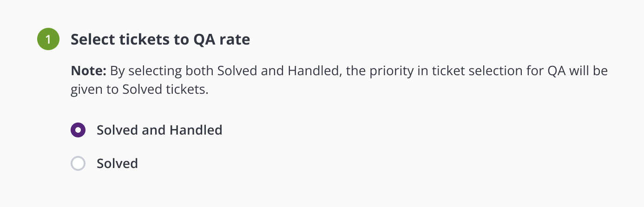
Task: Click the bold "Note:" label
Action: (89, 71)
